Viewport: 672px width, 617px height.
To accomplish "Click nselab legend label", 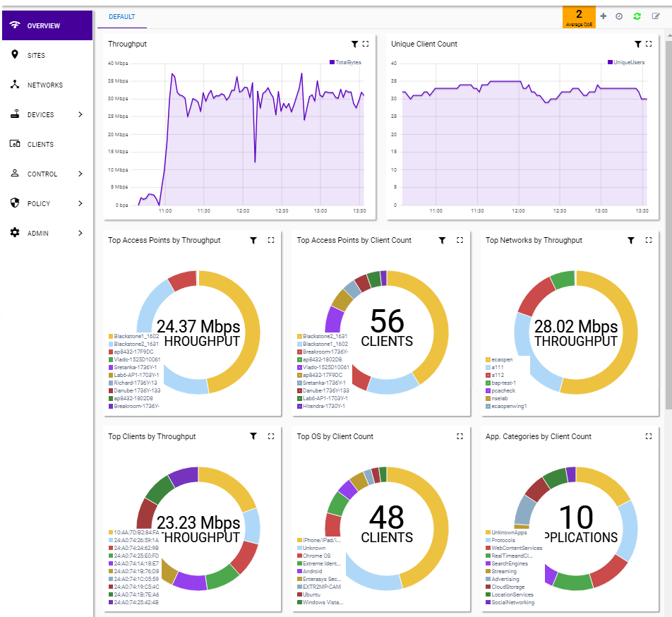I will pos(499,398).
